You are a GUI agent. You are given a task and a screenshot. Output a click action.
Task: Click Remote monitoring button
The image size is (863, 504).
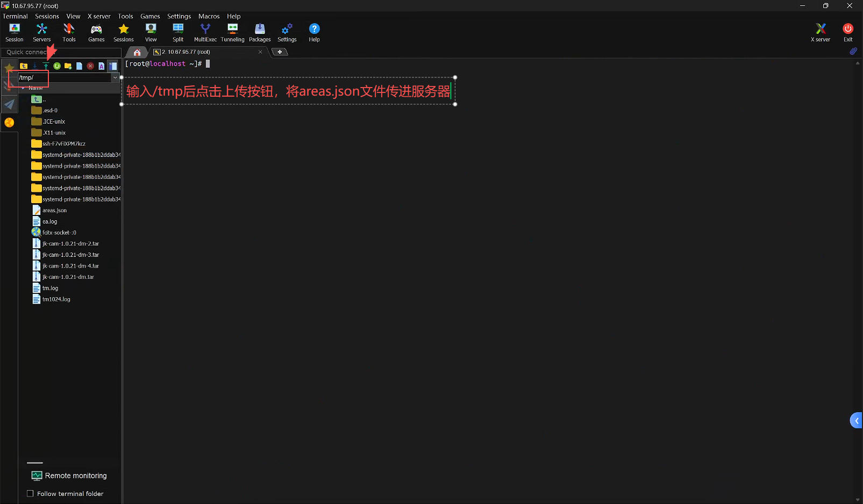69,476
